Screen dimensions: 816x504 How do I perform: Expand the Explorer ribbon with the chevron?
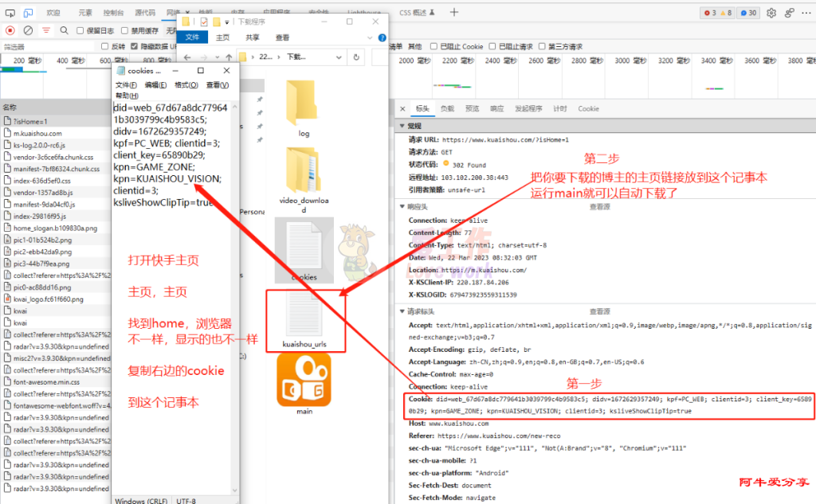(x=370, y=37)
